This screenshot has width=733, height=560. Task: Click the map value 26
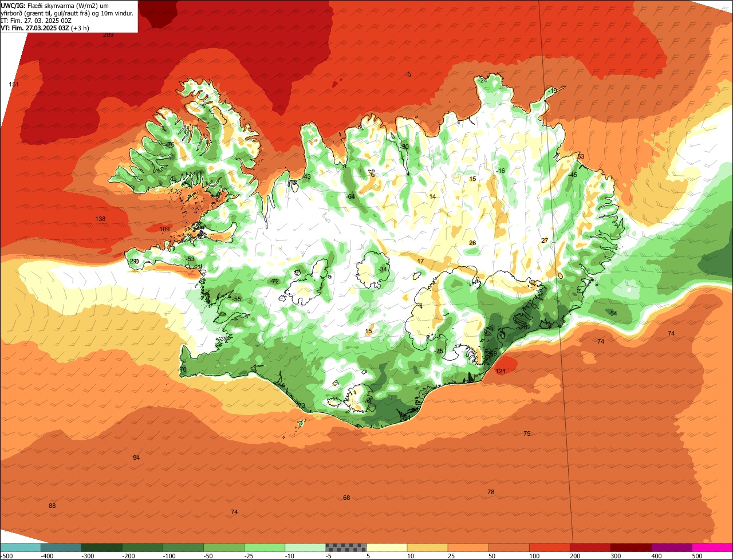472,243
